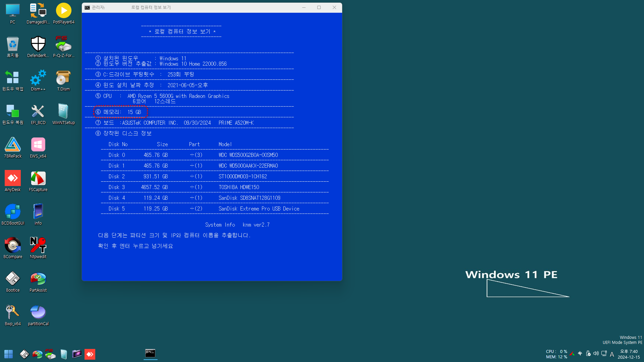Image resolution: width=644 pixels, height=362 pixels.
Task: Click the CPU and MEM usage readout
Action: click(x=556, y=354)
